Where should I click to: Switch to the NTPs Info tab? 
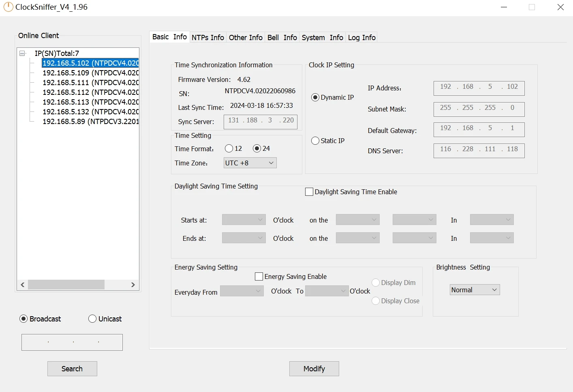pyautogui.click(x=207, y=38)
